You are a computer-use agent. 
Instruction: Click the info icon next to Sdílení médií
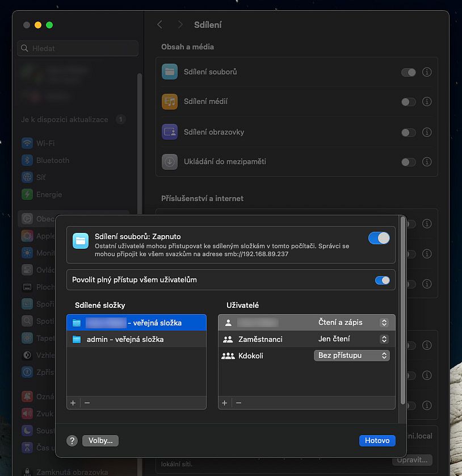(x=427, y=102)
